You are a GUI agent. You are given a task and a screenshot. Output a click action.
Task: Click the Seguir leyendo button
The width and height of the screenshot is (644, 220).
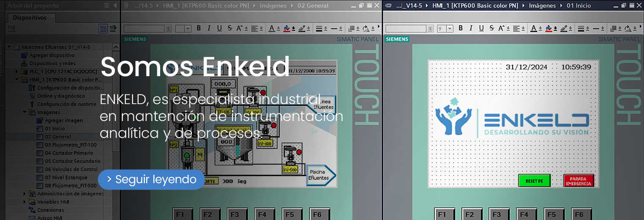click(x=151, y=179)
